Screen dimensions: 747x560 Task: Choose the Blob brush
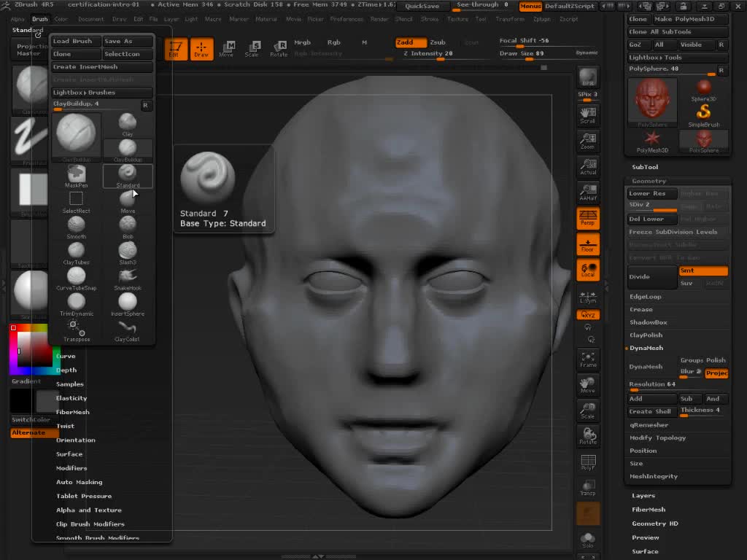coord(127,227)
